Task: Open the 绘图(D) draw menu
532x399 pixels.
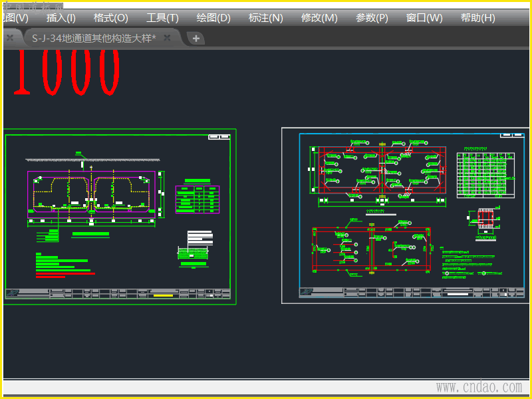Action: click(213, 18)
